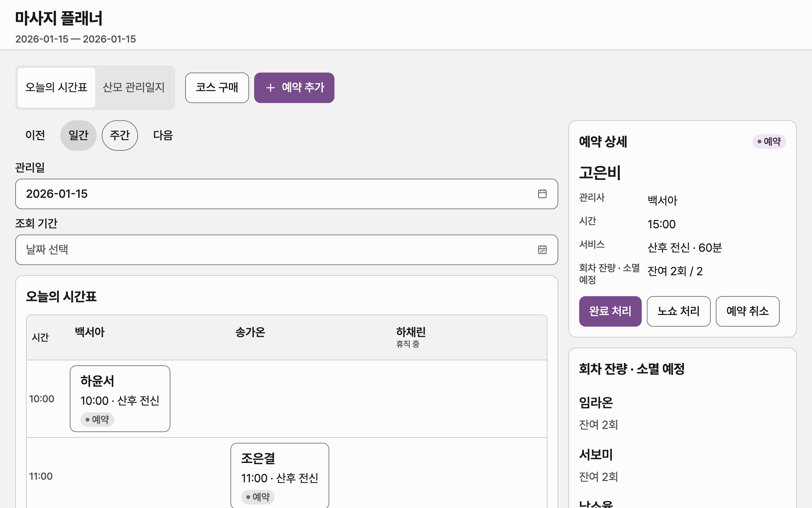
Task: Click the 예약 badge on 하윤서 card
Action: tap(97, 420)
